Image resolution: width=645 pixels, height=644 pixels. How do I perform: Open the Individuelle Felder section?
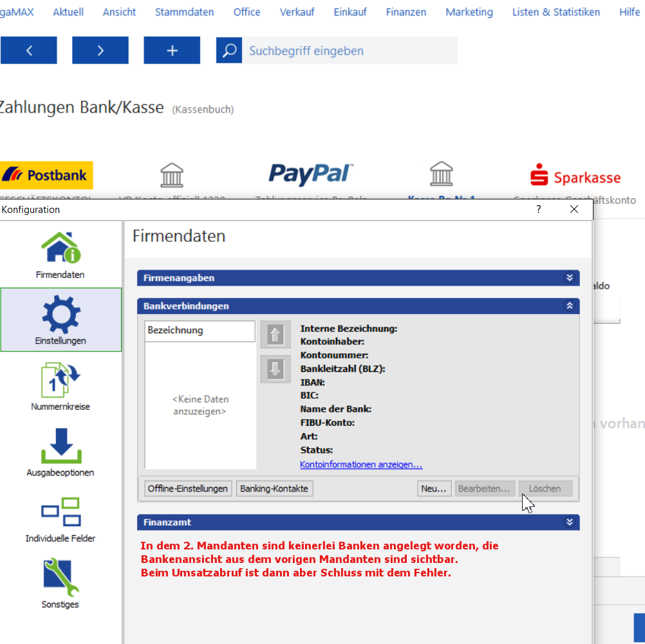(61, 520)
